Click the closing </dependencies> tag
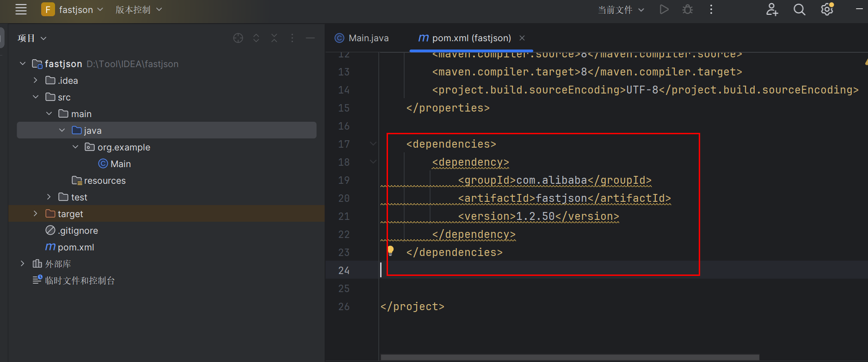 tap(454, 252)
